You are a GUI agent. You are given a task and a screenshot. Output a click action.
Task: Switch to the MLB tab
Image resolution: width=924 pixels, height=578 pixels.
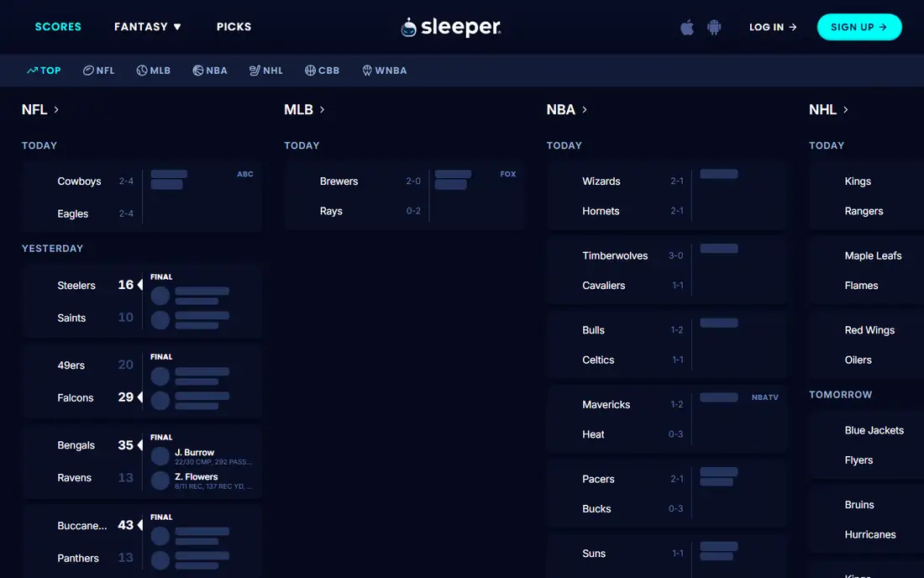coord(153,70)
